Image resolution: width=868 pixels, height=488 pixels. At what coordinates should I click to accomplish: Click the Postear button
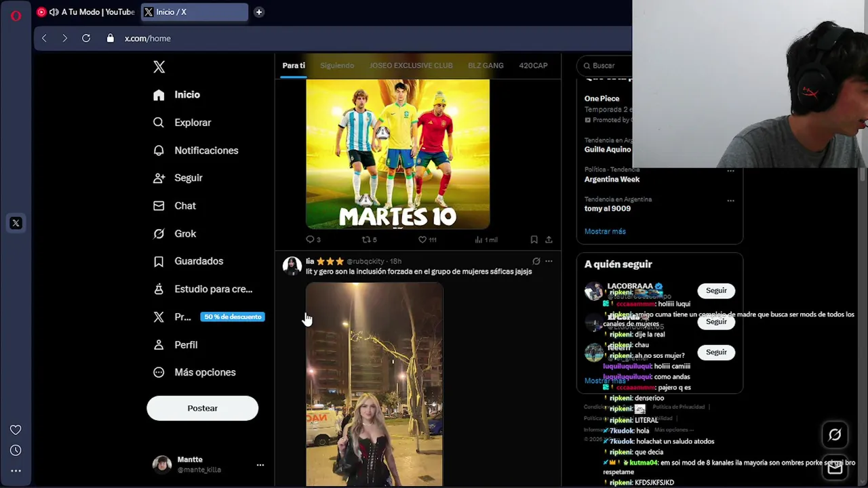tap(202, 409)
